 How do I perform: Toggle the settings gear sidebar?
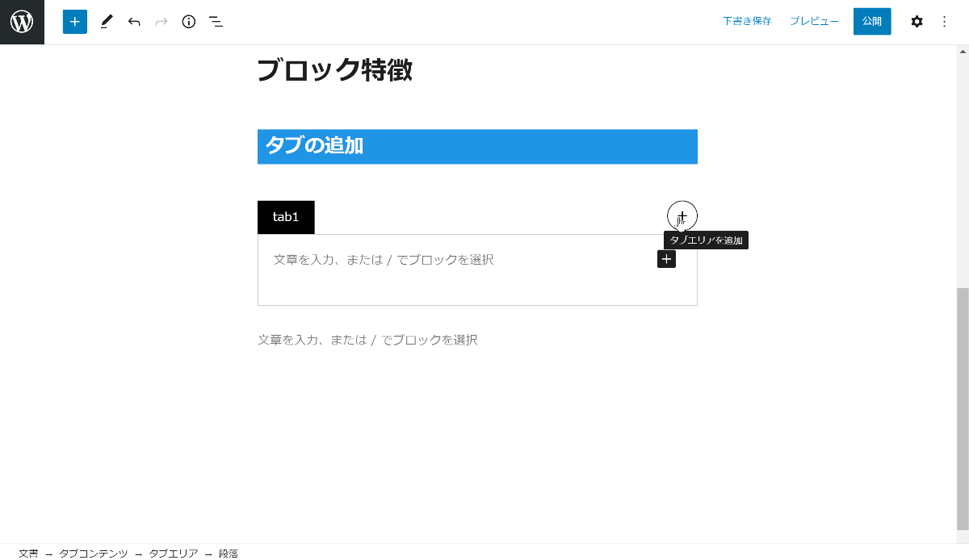pyautogui.click(x=917, y=22)
